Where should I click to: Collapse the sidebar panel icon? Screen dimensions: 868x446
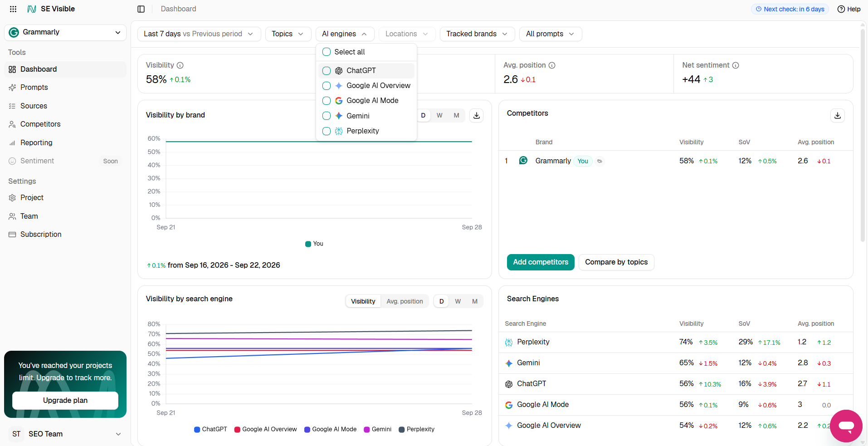[141, 9]
